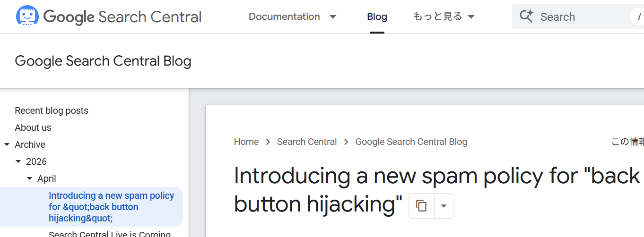Collapse the Archive tree section

click(x=7, y=144)
